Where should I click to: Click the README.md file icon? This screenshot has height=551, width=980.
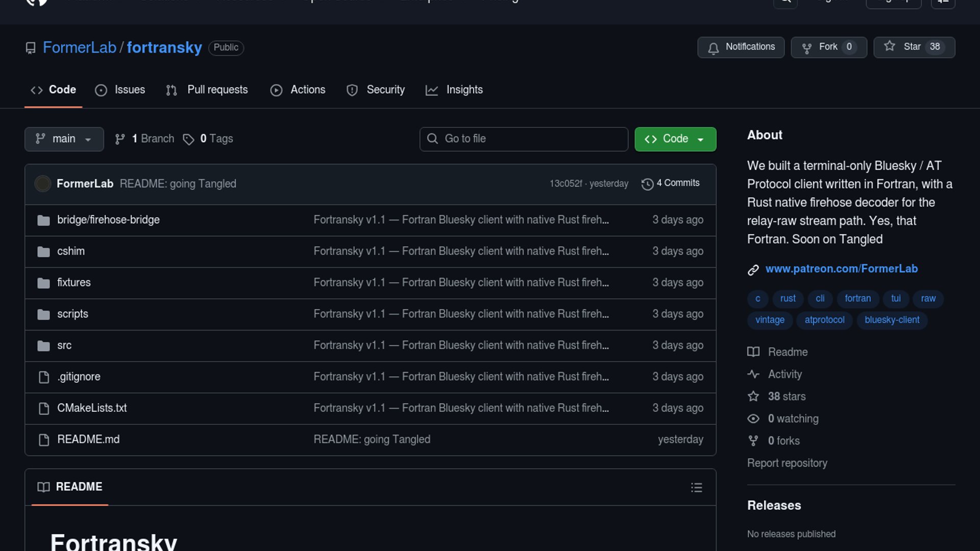[x=44, y=440]
